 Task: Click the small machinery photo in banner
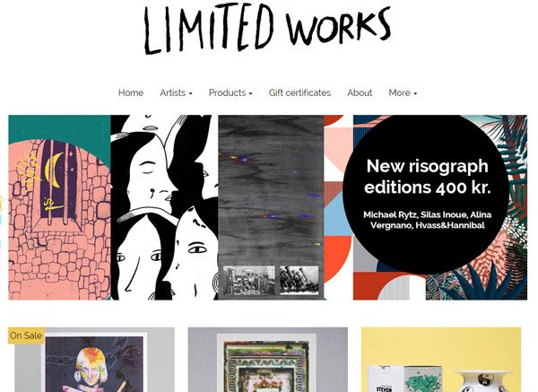click(249, 280)
